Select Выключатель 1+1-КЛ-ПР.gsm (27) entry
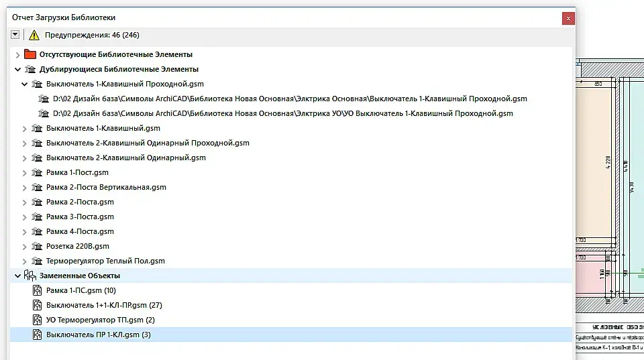644x360 pixels. coord(105,306)
